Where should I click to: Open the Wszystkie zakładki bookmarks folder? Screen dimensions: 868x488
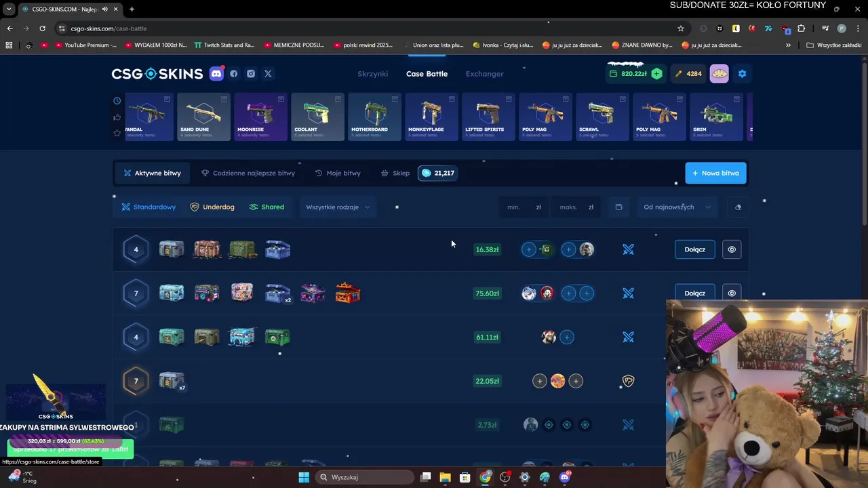[x=833, y=45]
